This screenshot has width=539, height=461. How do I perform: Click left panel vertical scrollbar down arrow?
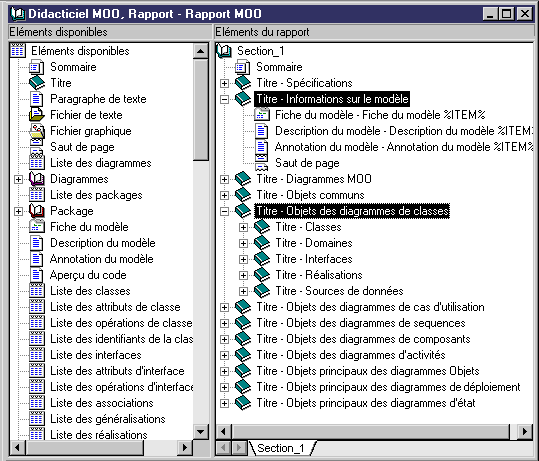[201, 431]
